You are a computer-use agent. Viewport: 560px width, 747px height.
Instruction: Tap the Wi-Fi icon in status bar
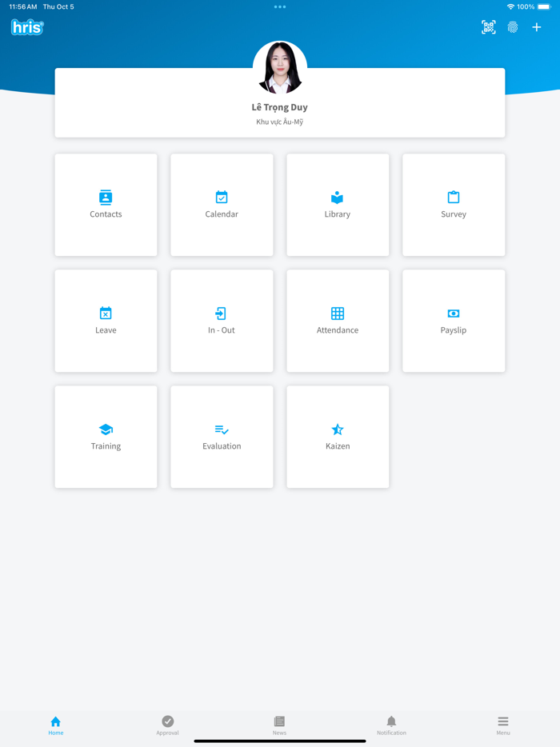(x=510, y=6)
